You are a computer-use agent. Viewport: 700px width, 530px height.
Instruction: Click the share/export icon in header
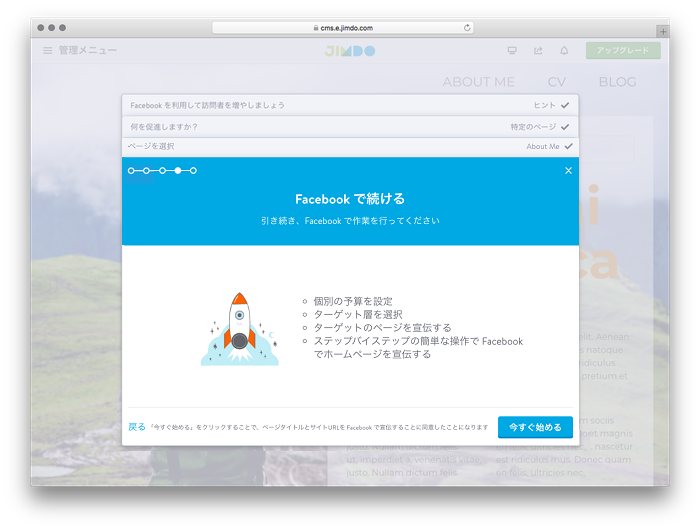click(538, 50)
